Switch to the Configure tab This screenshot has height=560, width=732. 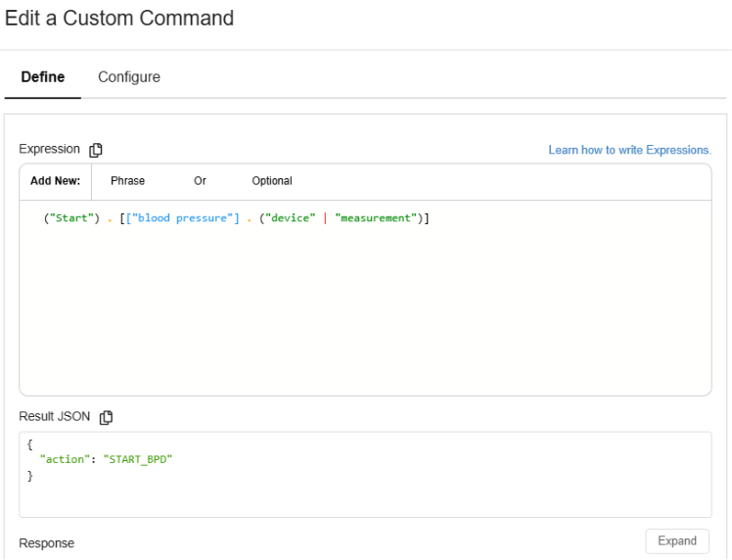point(129,77)
